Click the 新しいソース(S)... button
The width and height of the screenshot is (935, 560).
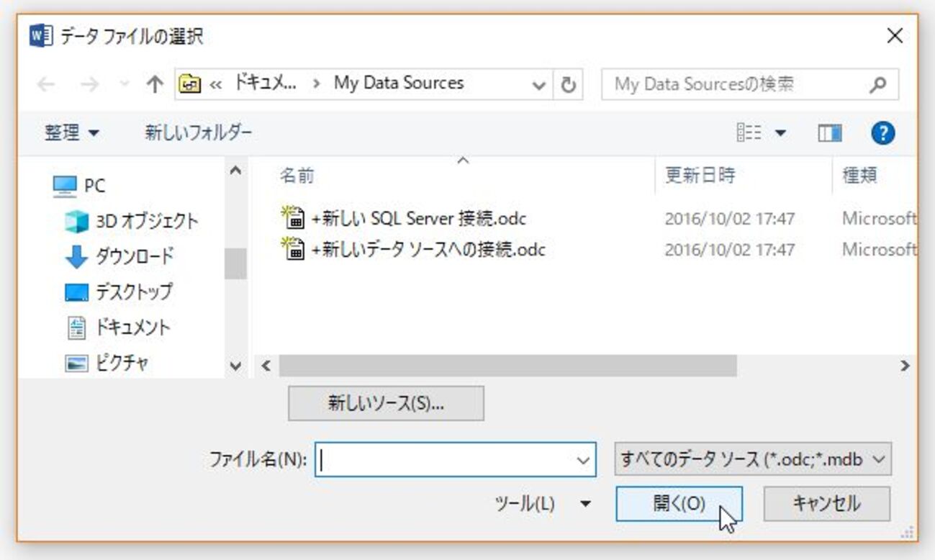[386, 403]
